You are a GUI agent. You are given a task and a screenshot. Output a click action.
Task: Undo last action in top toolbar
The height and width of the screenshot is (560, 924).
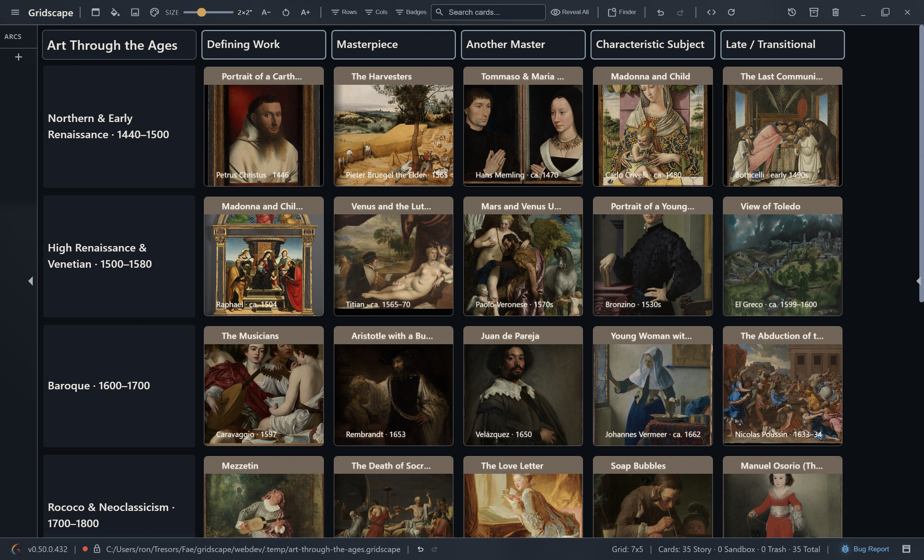[x=661, y=12]
